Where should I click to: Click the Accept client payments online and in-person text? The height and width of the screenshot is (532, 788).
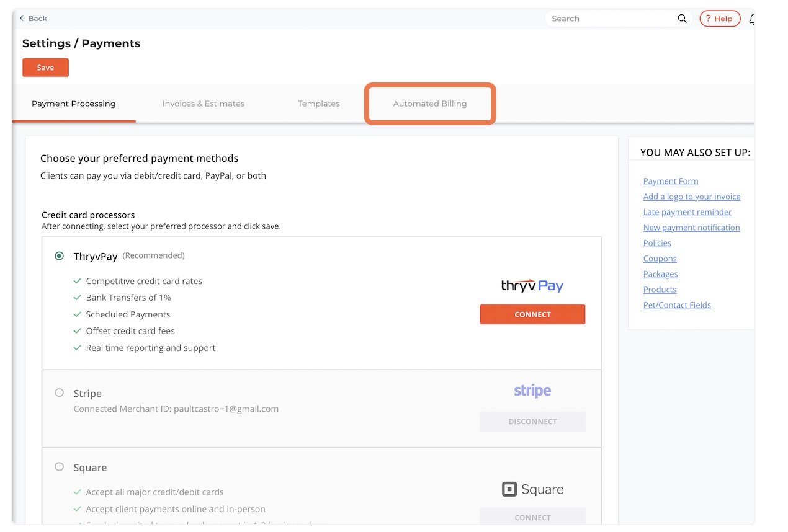pos(176,509)
